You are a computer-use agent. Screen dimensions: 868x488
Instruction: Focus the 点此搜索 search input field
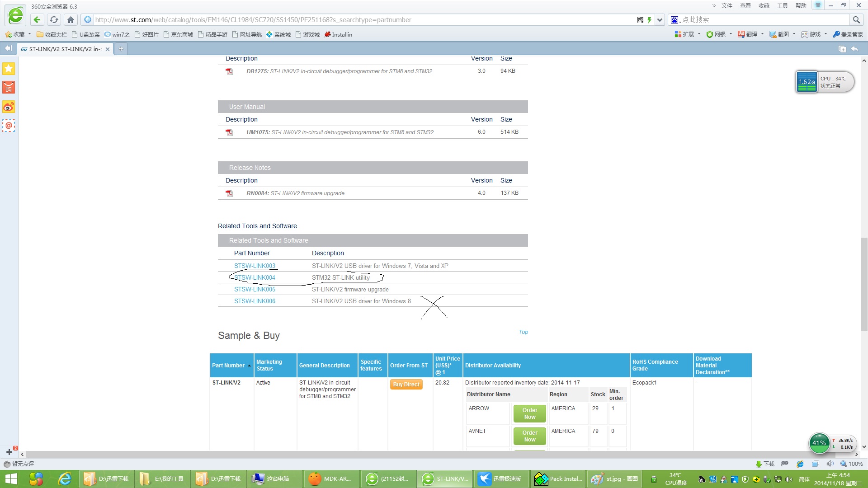(764, 19)
